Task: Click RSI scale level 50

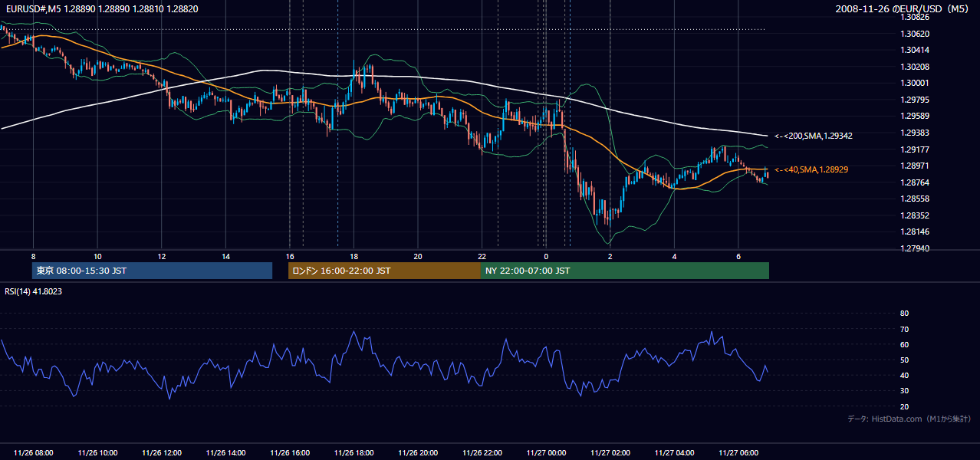Action: tap(904, 360)
